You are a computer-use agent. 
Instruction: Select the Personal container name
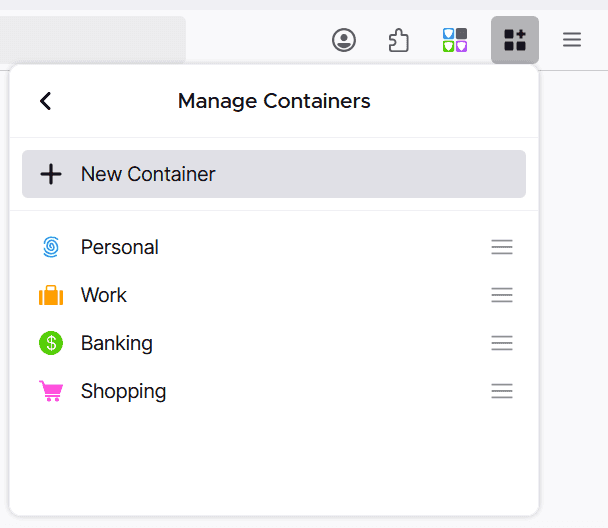120,247
